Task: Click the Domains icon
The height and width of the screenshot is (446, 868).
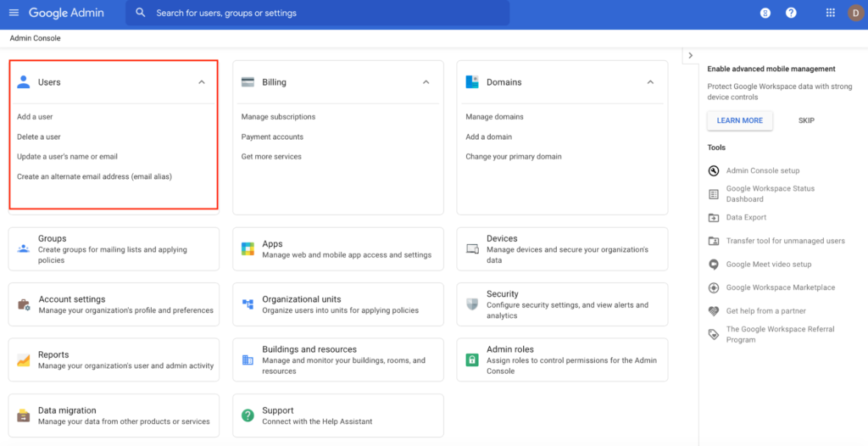Action: pyautogui.click(x=471, y=82)
